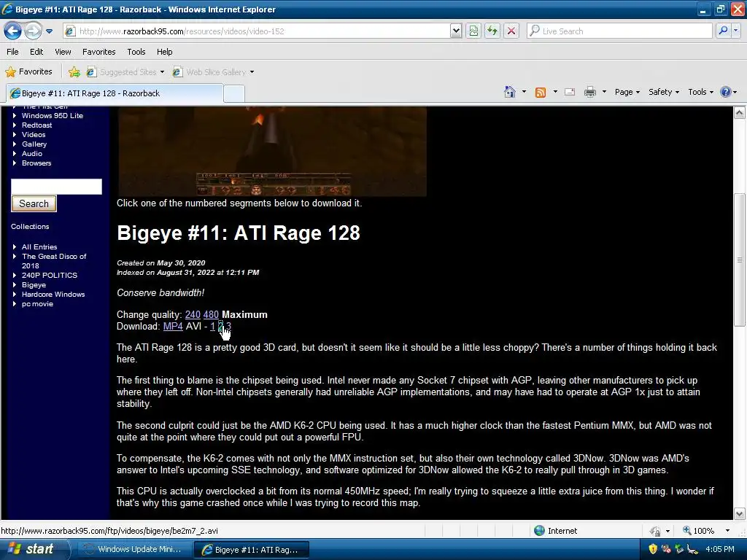
Task: Click the Home icon in command bar
Action: tap(510, 92)
